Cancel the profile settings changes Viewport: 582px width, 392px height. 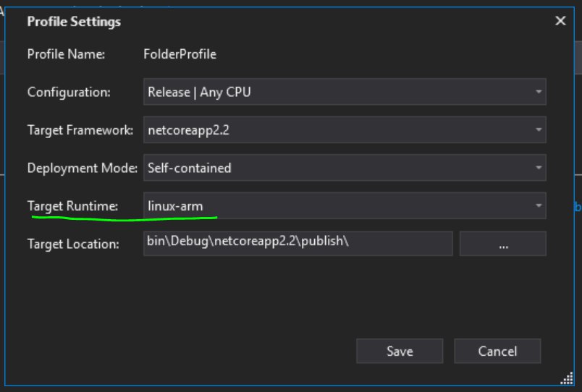point(497,351)
